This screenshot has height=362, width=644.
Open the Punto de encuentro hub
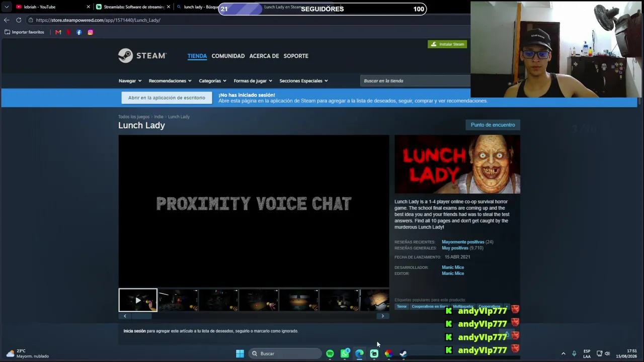pos(493,125)
